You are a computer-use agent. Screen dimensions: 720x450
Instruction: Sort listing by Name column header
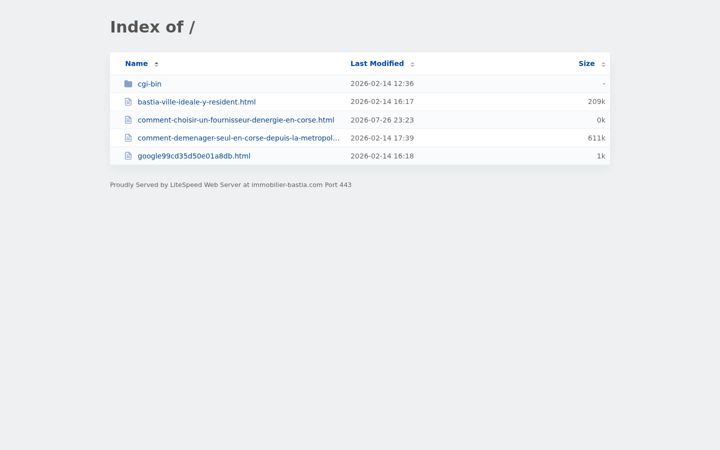point(136,63)
